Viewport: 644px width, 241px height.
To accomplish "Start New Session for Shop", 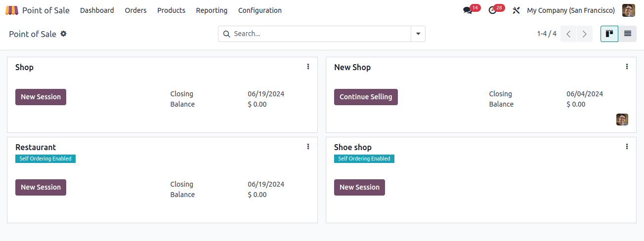I will [x=41, y=97].
